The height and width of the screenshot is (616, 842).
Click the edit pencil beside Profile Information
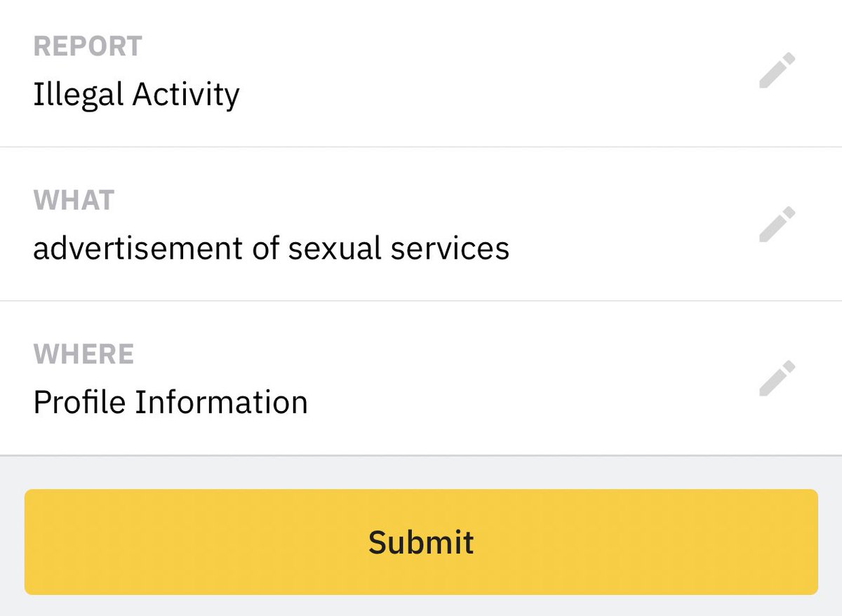pyautogui.click(x=777, y=379)
